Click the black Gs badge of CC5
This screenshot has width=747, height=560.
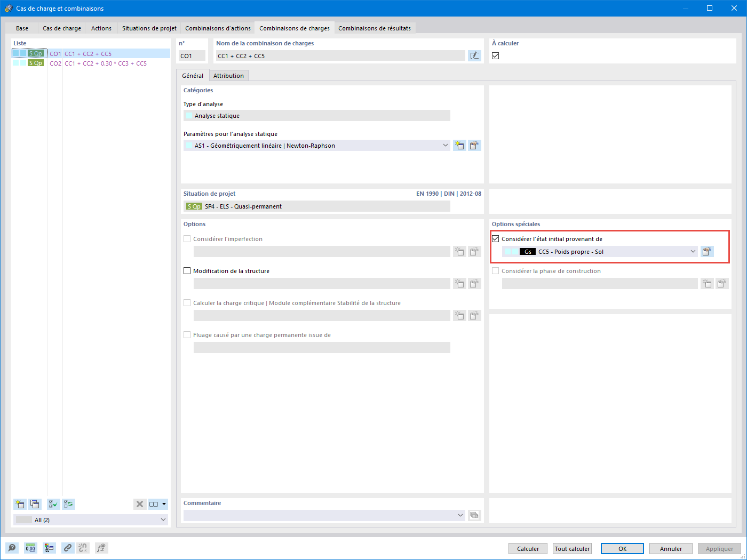[x=528, y=252]
